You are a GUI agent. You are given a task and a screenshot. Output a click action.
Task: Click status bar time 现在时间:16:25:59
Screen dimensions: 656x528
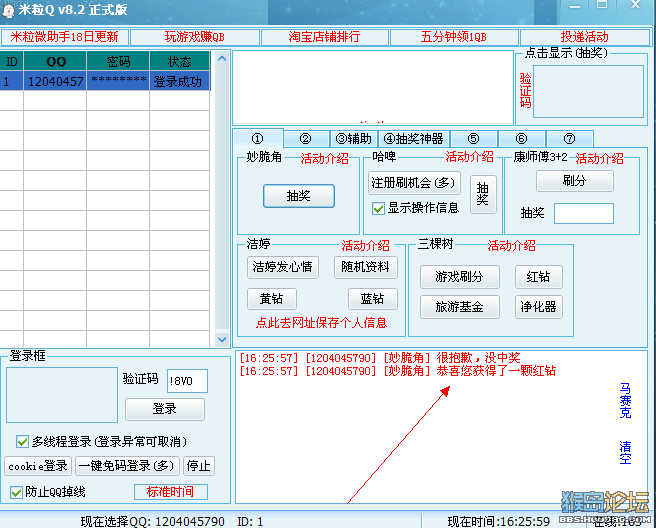(x=498, y=521)
